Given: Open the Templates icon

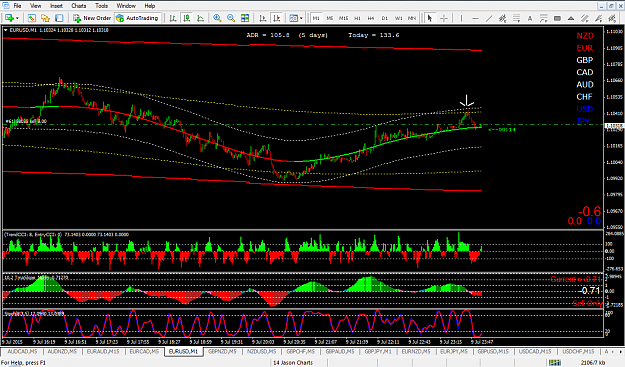Looking at the screenshot, I should tap(293, 18).
